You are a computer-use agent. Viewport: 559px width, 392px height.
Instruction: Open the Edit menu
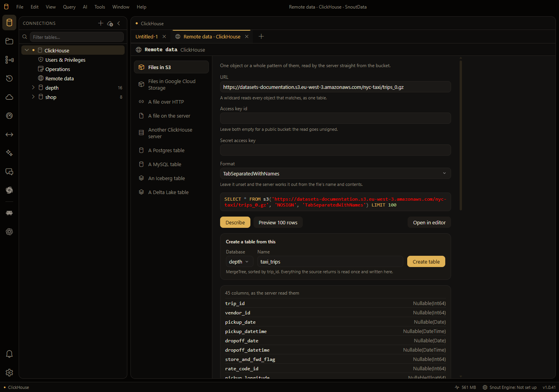35,7
